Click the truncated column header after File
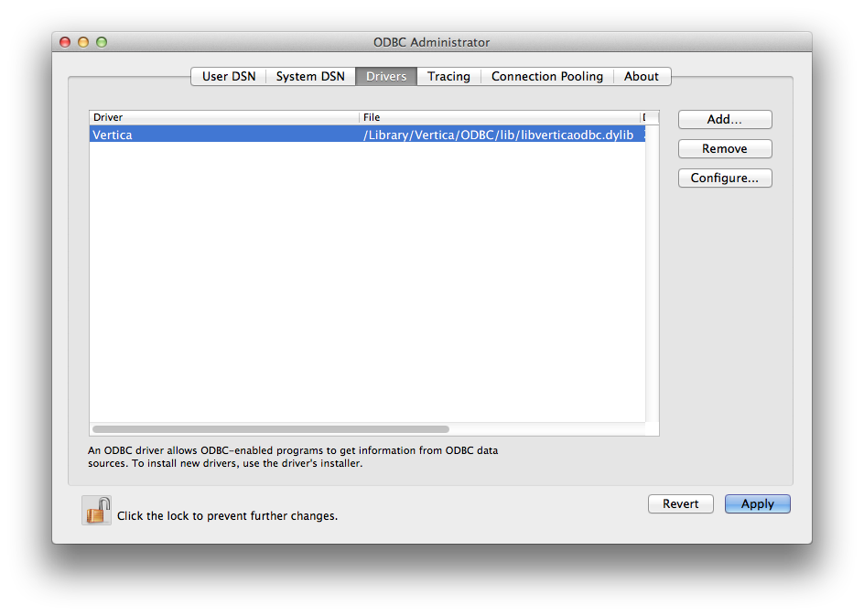Screen dimensions: 864x616 pyautogui.click(x=644, y=117)
